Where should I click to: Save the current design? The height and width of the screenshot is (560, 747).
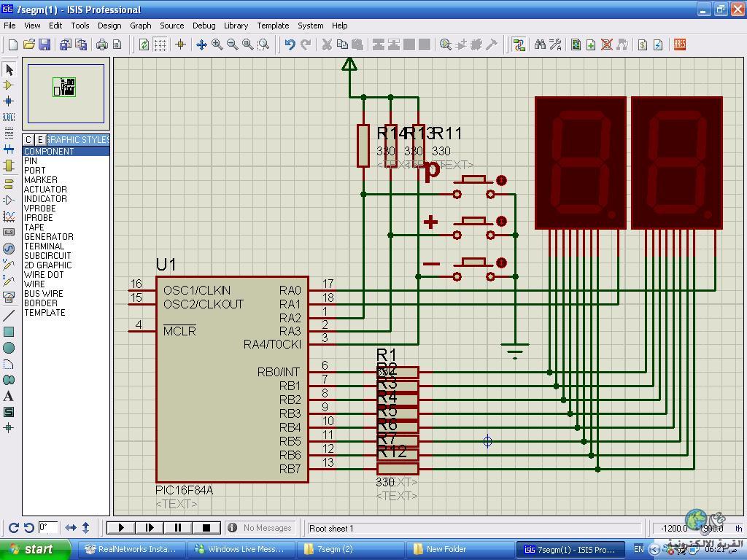point(44,44)
